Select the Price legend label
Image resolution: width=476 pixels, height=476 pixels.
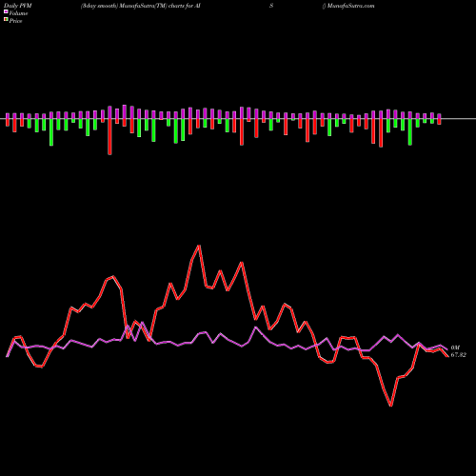pyautogui.click(x=15, y=21)
